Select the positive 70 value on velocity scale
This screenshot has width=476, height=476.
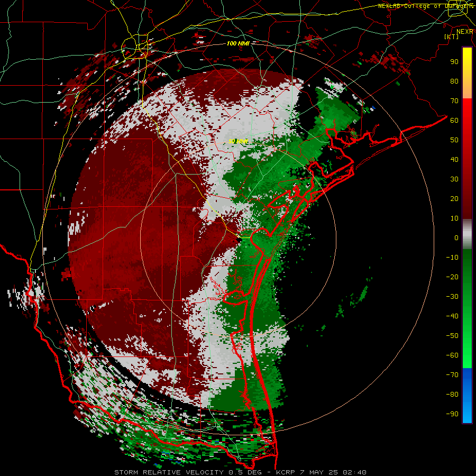454,101
